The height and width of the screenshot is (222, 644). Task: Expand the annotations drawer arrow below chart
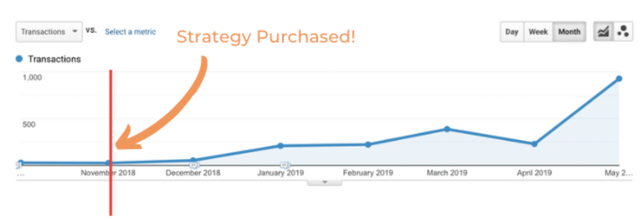(x=324, y=182)
